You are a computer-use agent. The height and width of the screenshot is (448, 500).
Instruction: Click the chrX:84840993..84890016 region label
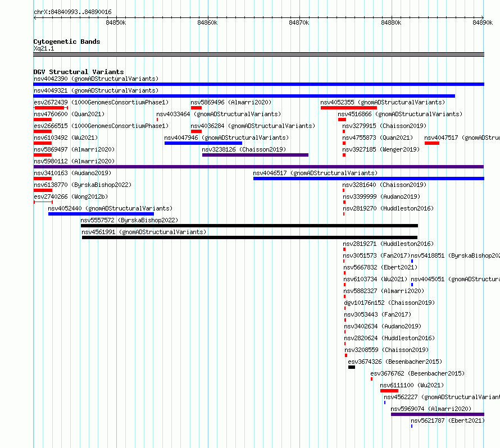coord(72,12)
